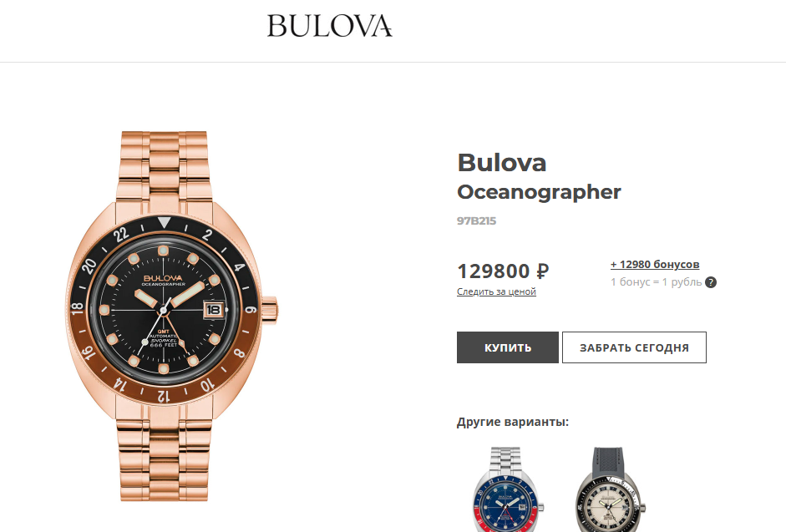Click the ruble currency sign beside the price
Image resolution: width=786 pixels, height=532 pixels.
point(543,271)
